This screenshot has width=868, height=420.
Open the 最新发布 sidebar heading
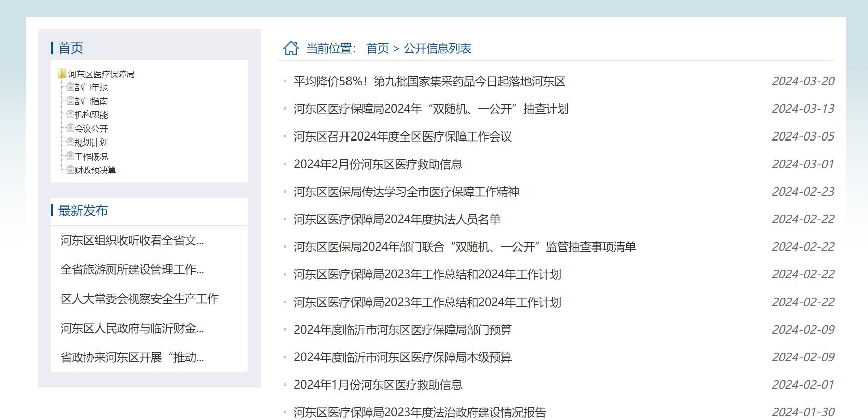point(83,210)
